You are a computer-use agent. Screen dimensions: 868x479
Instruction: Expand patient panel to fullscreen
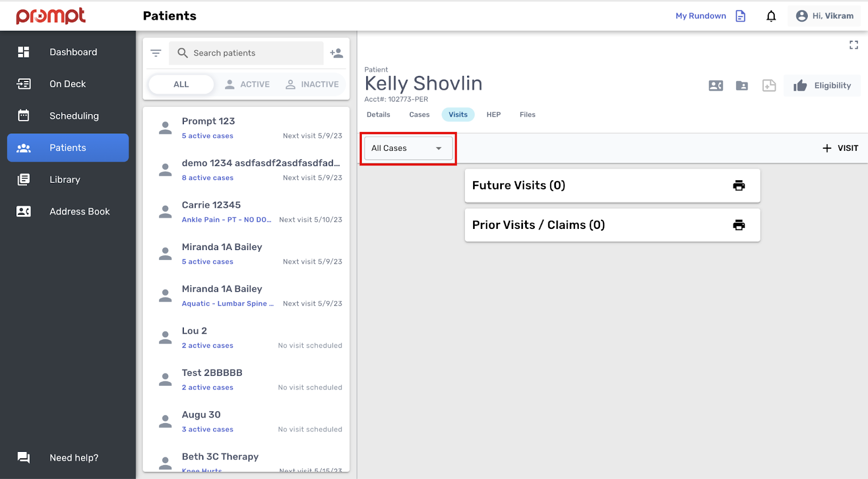point(853,45)
